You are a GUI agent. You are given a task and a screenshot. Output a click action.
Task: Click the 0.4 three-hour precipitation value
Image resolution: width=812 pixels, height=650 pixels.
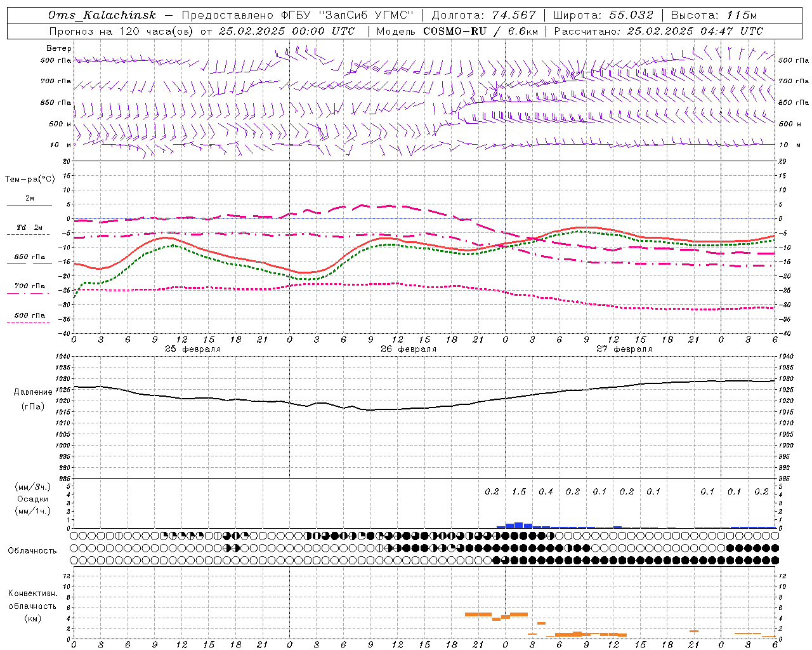546,492
